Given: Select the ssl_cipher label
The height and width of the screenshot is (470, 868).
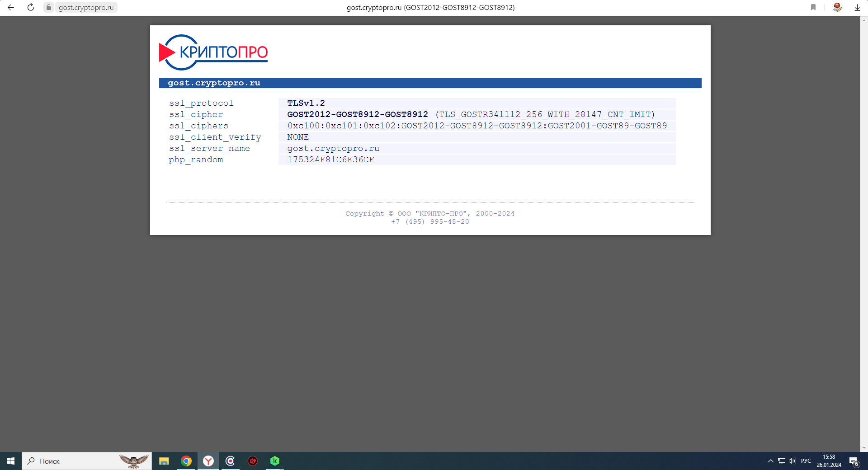Looking at the screenshot, I should (x=196, y=114).
